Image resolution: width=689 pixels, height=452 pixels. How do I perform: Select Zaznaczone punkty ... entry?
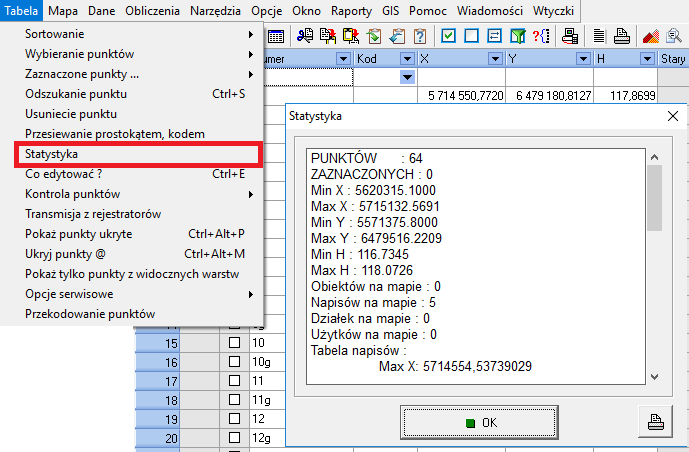pyautogui.click(x=132, y=74)
